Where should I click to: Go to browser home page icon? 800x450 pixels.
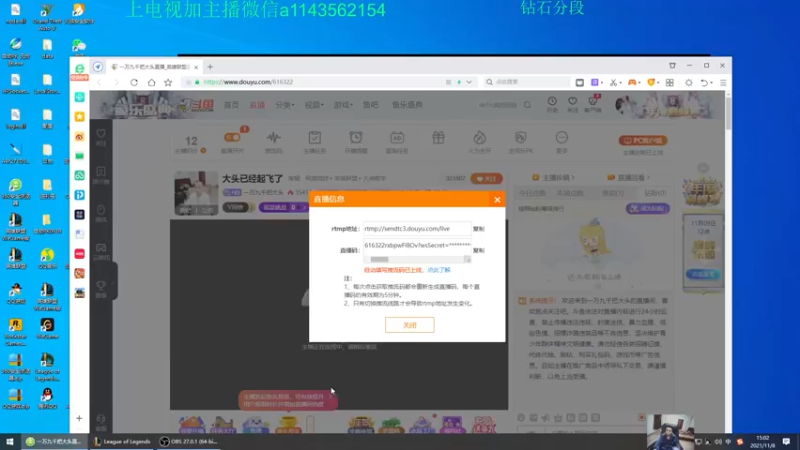(152, 82)
